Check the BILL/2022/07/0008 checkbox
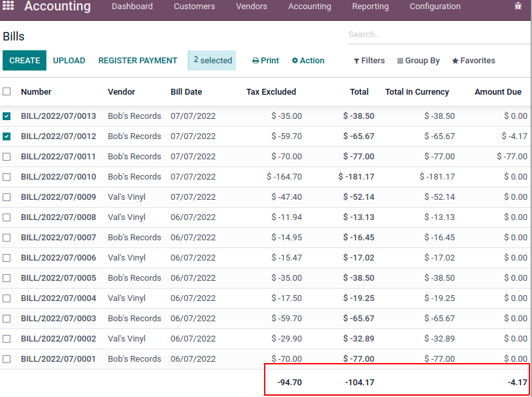Viewport: 532px width, 397px height. (x=7, y=217)
